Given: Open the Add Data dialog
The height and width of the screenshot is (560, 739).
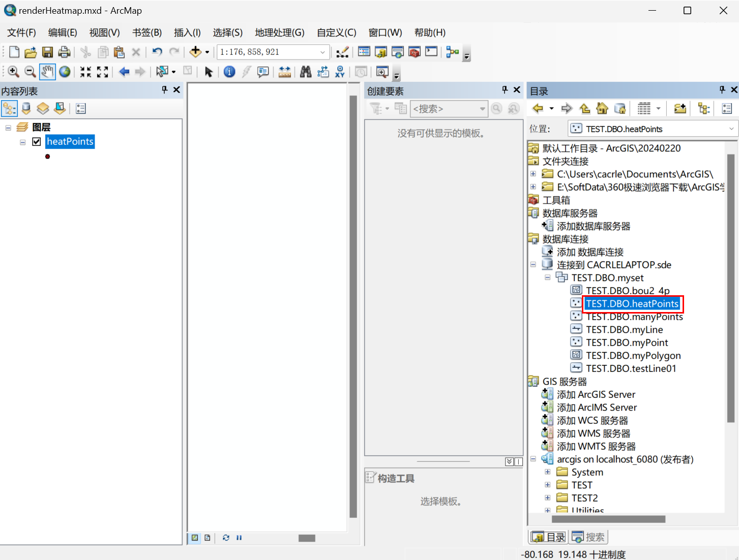Looking at the screenshot, I should point(196,52).
